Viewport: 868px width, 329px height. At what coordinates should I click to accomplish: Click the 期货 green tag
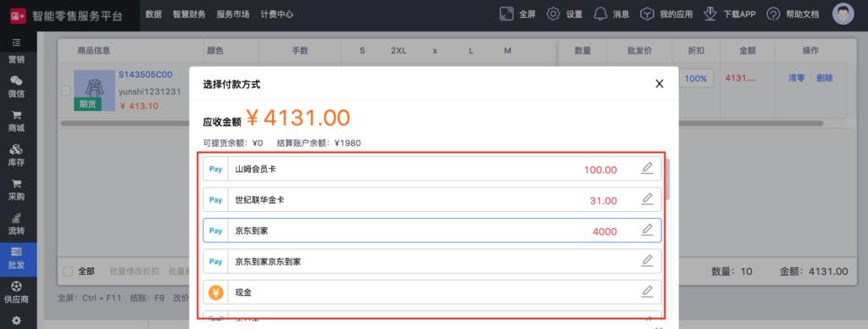click(x=87, y=104)
